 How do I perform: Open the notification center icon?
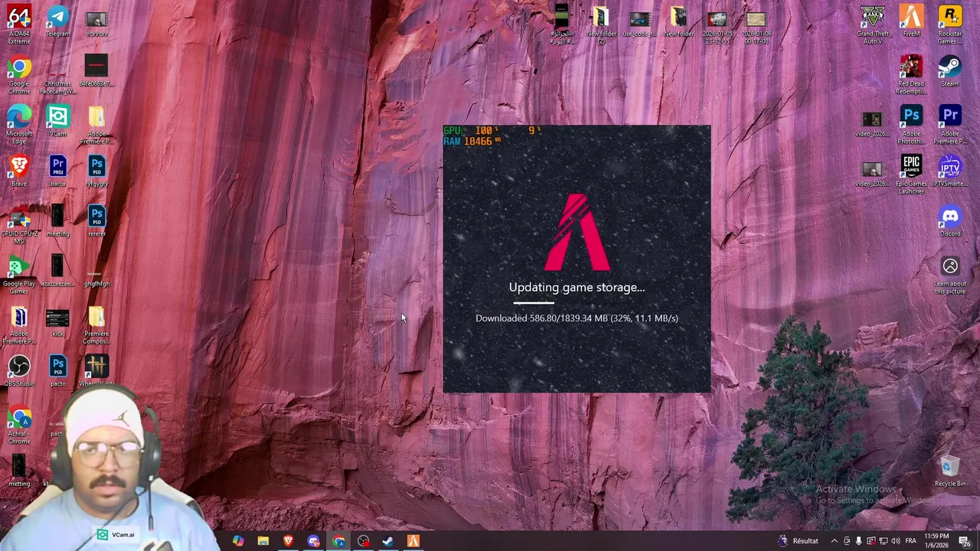click(965, 541)
